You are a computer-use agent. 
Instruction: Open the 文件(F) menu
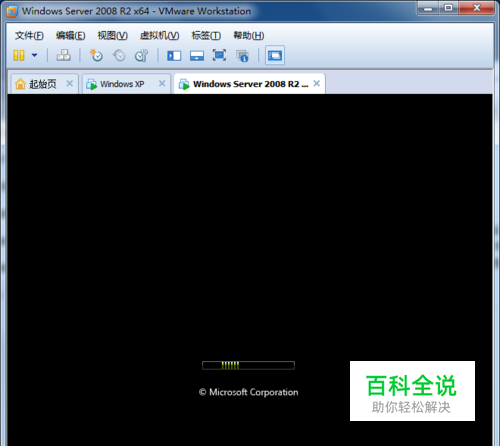pos(29,35)
